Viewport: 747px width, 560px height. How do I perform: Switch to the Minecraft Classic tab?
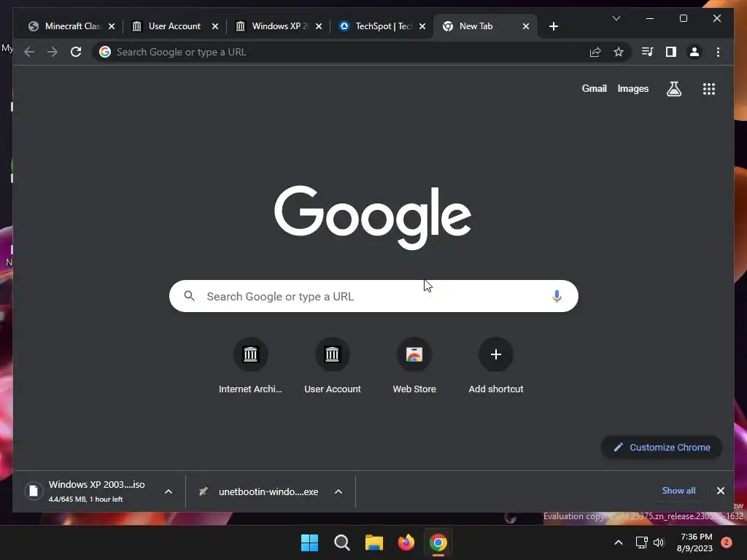[71, 26]
